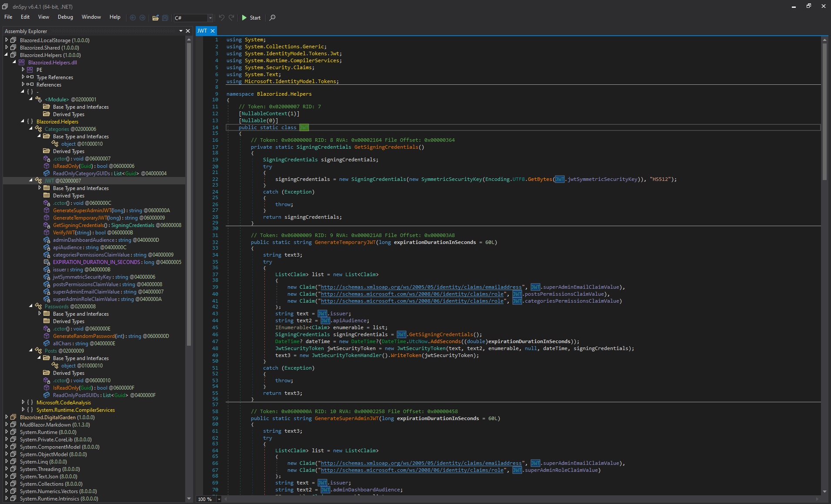Image resolution: width=831 pixels, height=504 pixels.
Task: Click the Redo toolbar icon
Action: 231,17
